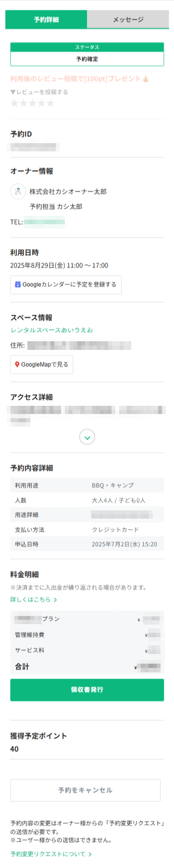Select the third review star

[x=33, y=103]
